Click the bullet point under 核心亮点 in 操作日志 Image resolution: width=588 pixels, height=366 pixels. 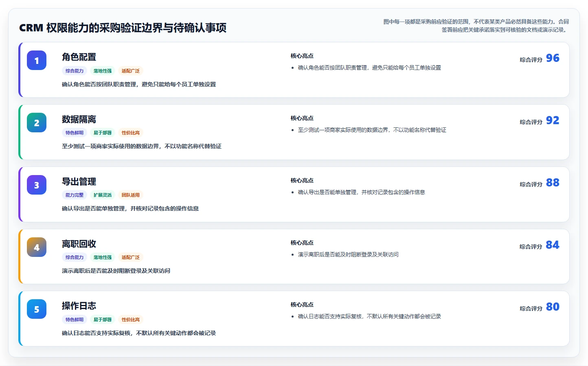369,316
